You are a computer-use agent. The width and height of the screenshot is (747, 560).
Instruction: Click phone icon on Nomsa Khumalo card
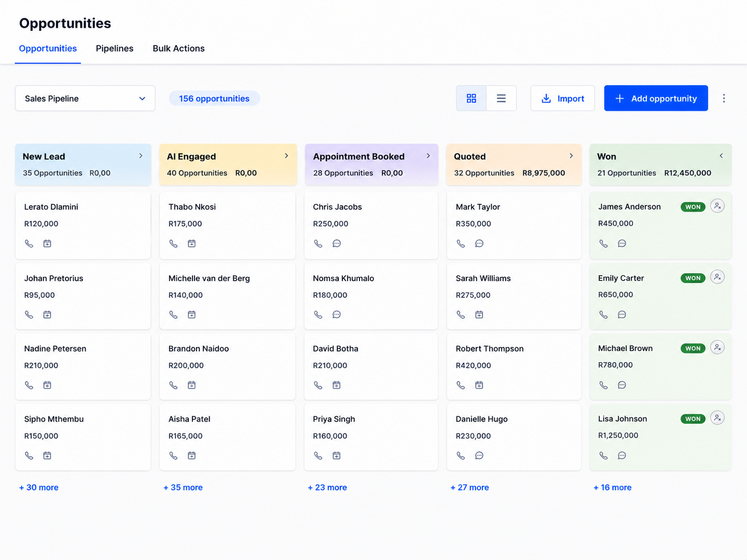[318, 315]
